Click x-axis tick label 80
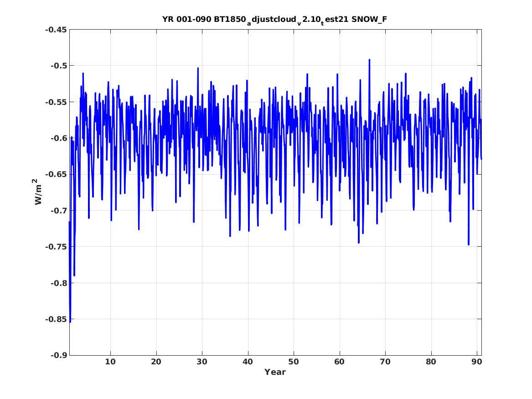The image size is (532, 399). point(431,362)
